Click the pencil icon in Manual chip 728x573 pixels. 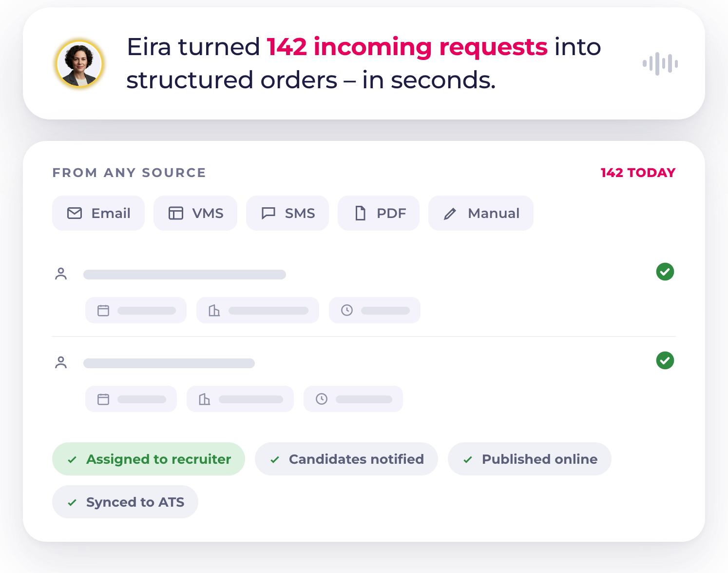point(450,214)
